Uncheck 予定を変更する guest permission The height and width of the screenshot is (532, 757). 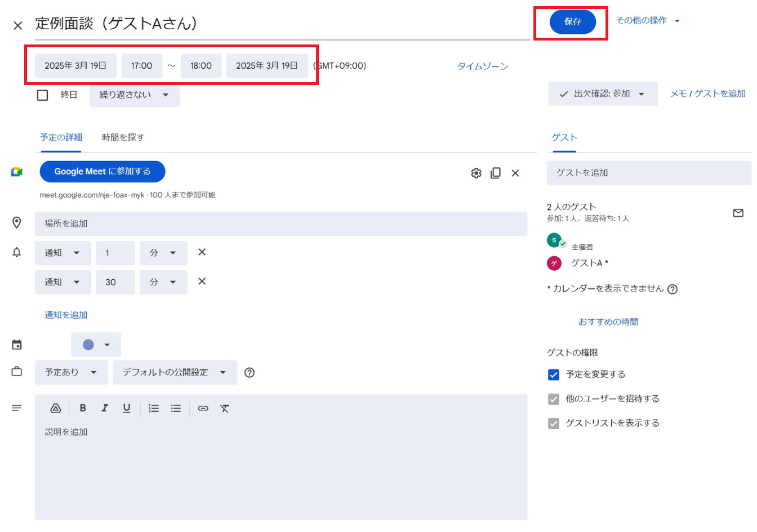[554, 374]
